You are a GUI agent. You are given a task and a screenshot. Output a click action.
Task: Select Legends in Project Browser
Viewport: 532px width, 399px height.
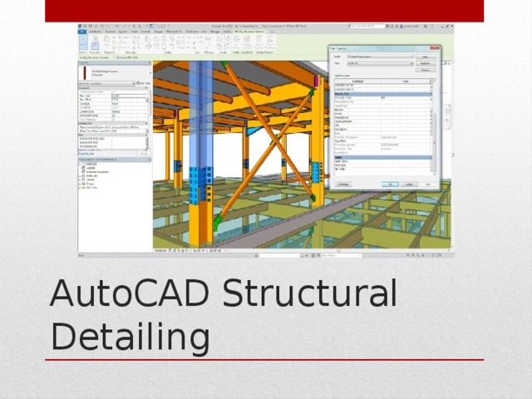[91, 168]
